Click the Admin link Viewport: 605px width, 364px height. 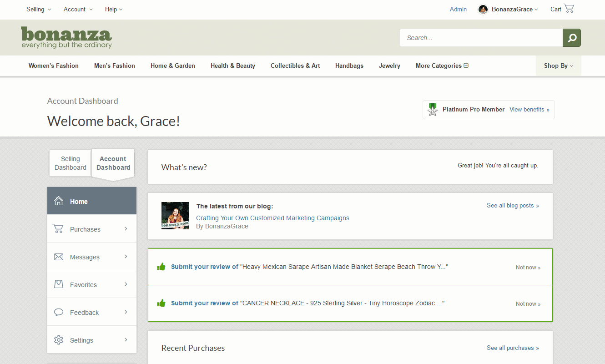pos(458,9)
